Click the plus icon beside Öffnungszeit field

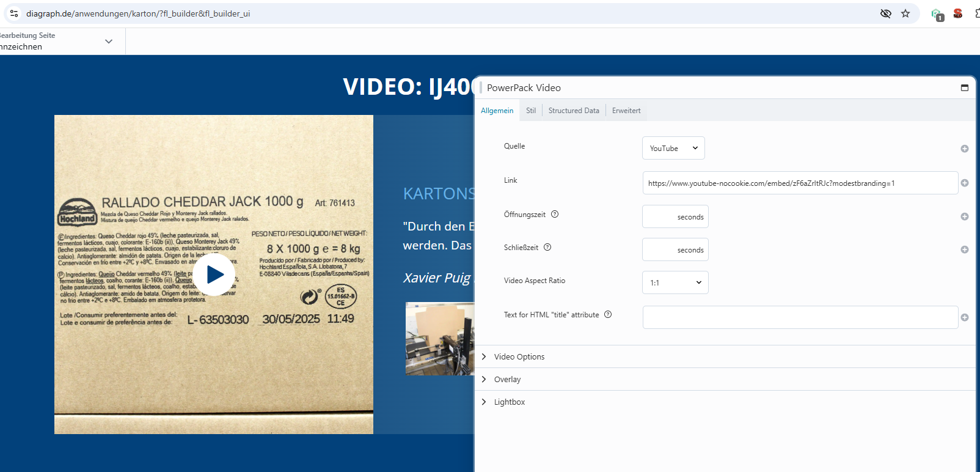pos(965,216)
